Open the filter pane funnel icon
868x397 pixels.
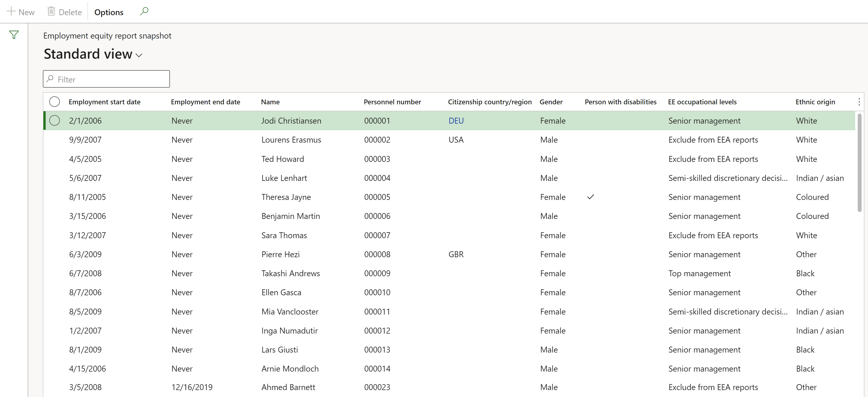click(14, 35)
